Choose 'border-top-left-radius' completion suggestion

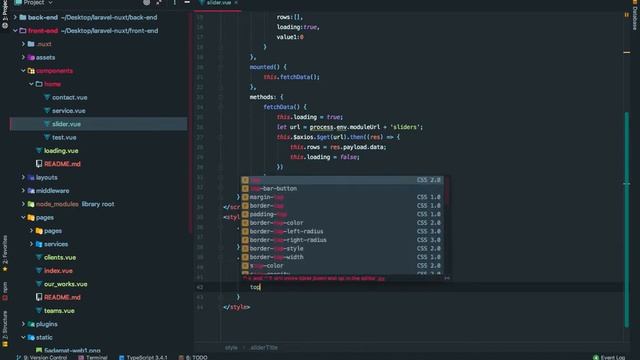(x=342, y=231)
